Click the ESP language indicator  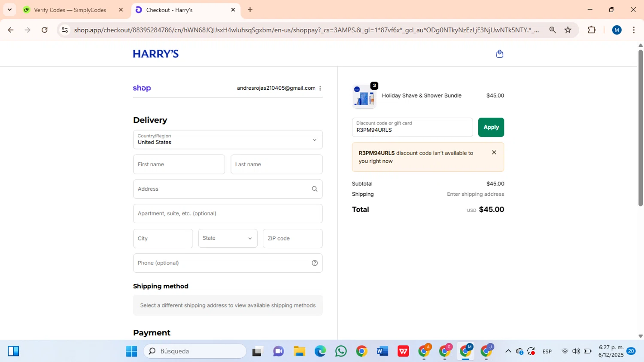point(547,351)
